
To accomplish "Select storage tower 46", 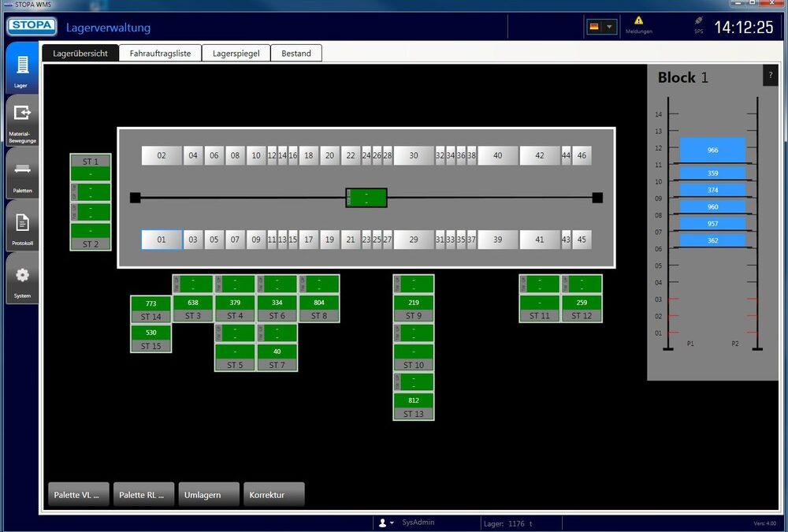I will (x=582, y=155).
